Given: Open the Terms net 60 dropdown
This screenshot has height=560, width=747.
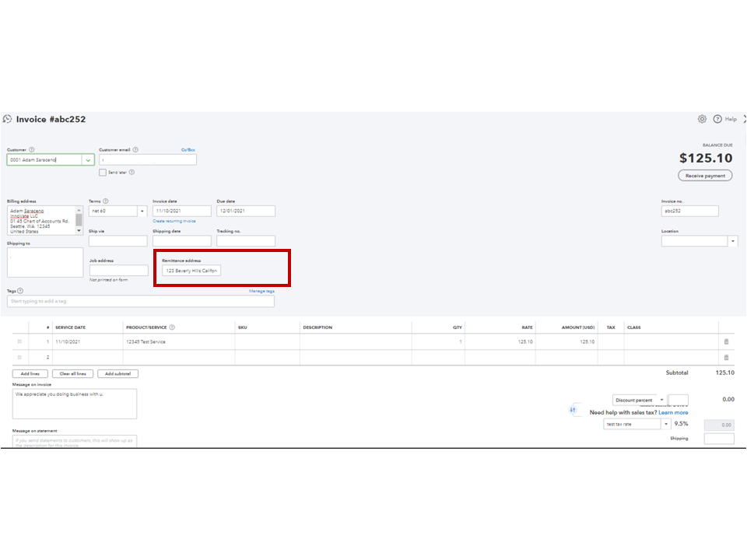Looking at the screenshot, I should (x=142, y=211).
